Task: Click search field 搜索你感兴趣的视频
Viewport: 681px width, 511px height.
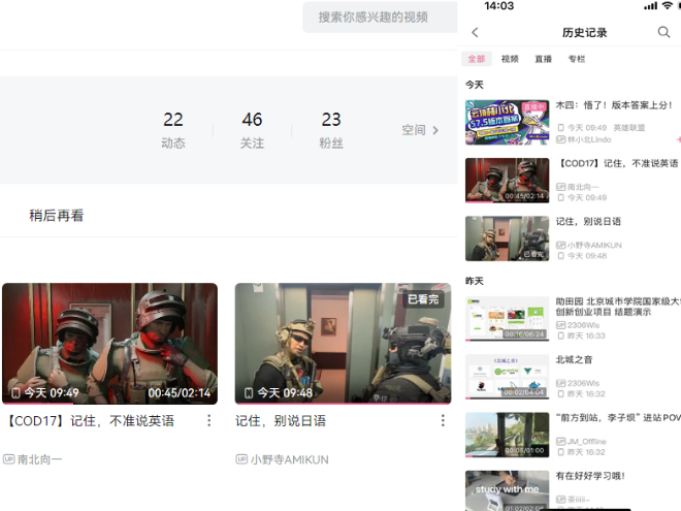Action: (x=380, y=17)
